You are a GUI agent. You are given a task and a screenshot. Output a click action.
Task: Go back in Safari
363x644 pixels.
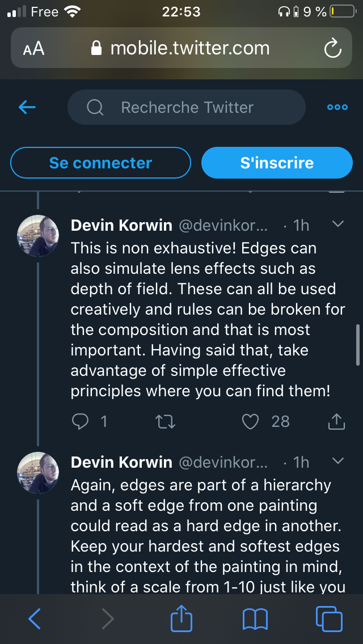(x=35, y=619)
